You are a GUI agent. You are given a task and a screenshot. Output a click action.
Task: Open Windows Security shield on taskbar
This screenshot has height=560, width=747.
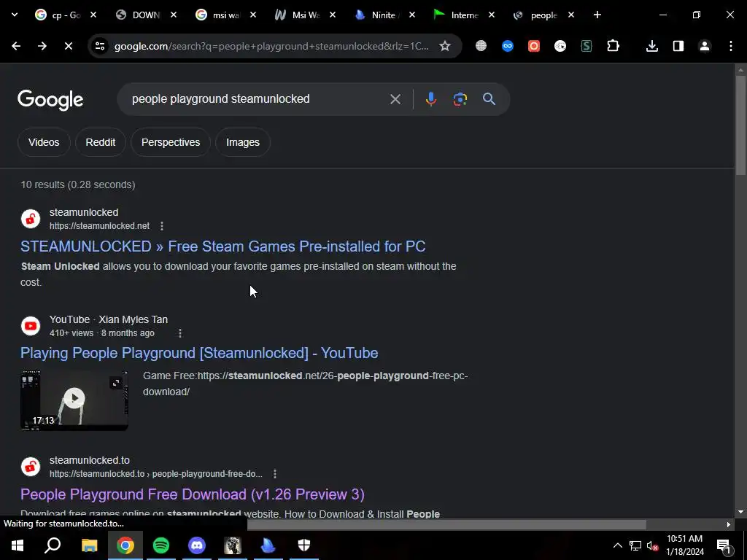click(x=304, y=545)
